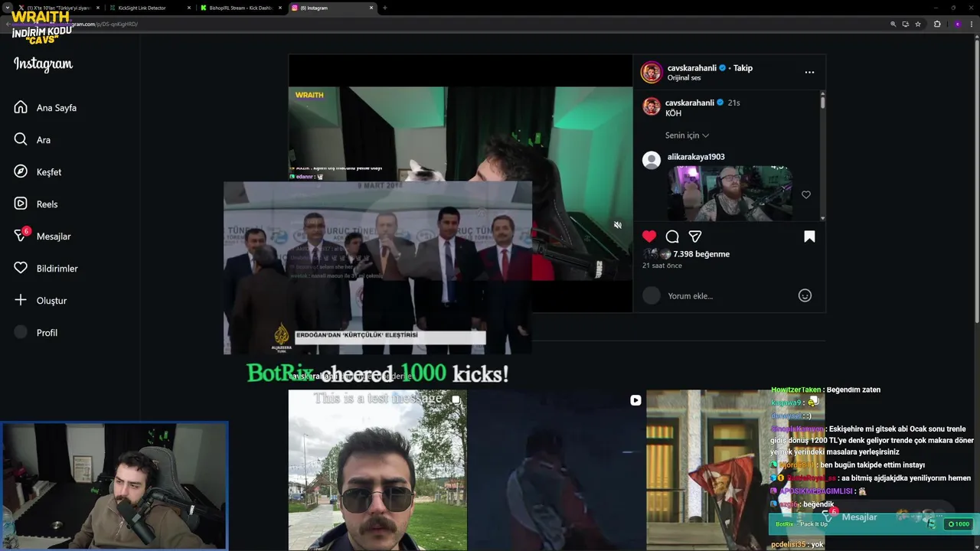Open the post's three-dot options menu

809,72
